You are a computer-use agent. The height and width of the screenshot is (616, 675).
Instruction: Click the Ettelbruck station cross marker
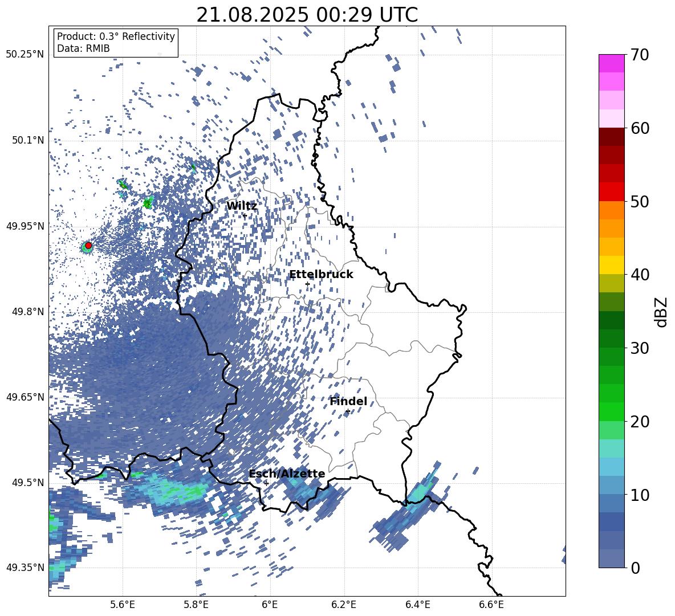[x=307, y=284]
